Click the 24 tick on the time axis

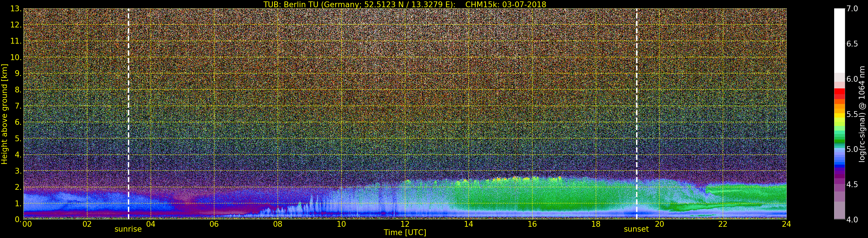(786, 224)
